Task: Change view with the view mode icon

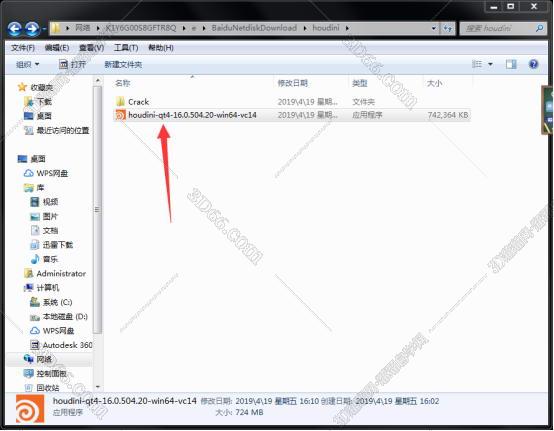Action: click(x=477, y=64)
